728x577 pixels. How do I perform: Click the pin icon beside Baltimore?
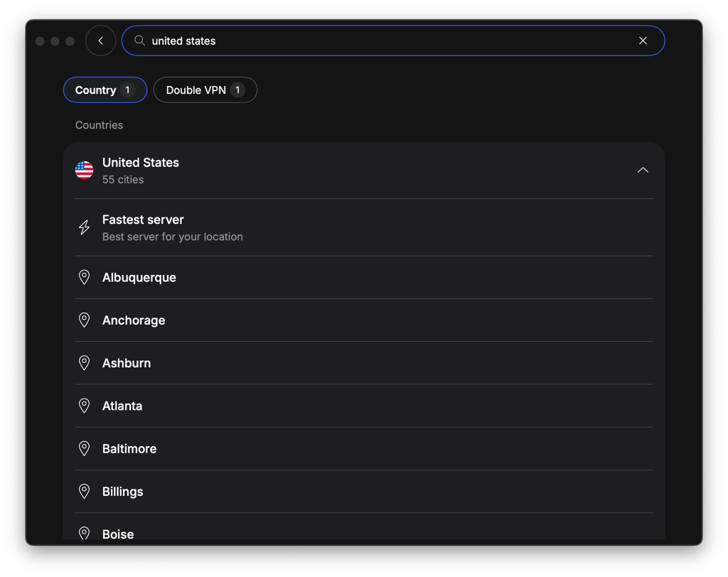(84, 448)
